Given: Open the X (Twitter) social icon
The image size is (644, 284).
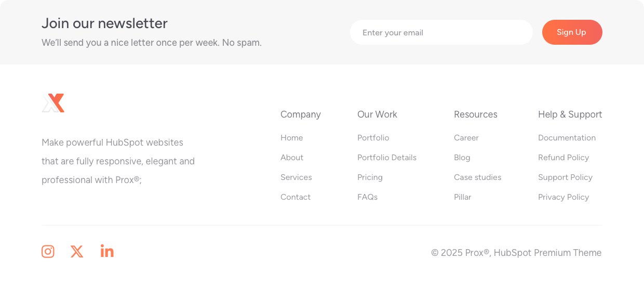Looking at the screenshot, I should 77,252.
